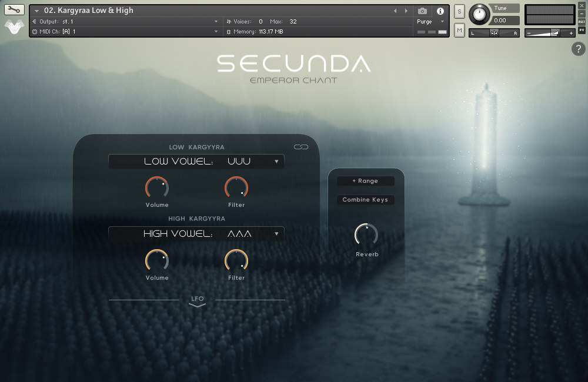Click the + Range button
This screenshot has height=382, width=588.
pyautogui.click(x=365, y=180)
